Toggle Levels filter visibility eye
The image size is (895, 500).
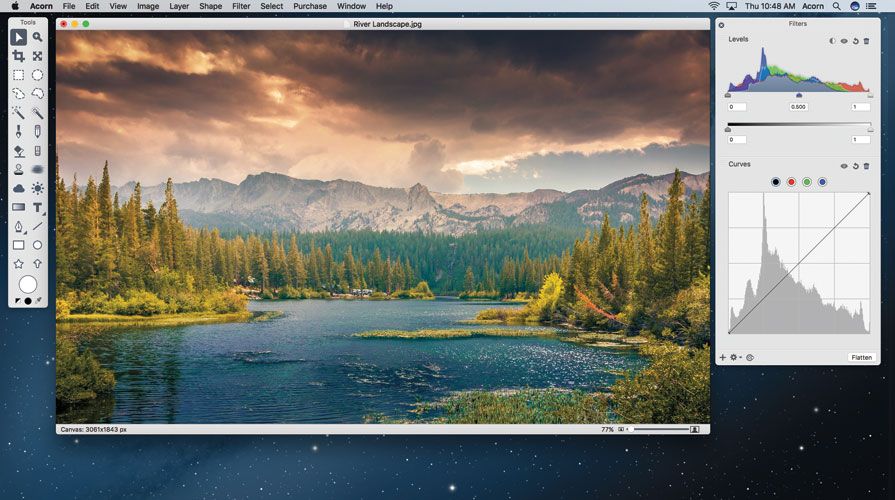coord(844,41)
